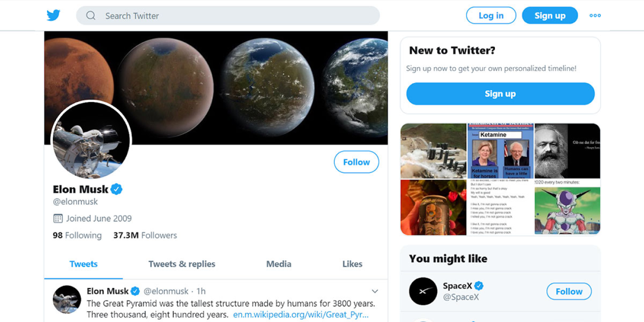Open the Media tab
This screenshot has width=644, height=322.
click(x=279, y=264)
